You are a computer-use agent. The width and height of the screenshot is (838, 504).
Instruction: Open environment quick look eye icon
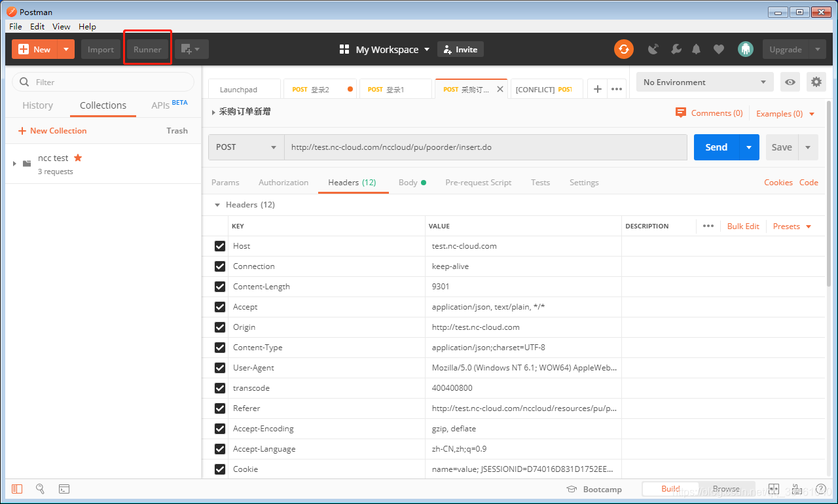pos(791,82)
